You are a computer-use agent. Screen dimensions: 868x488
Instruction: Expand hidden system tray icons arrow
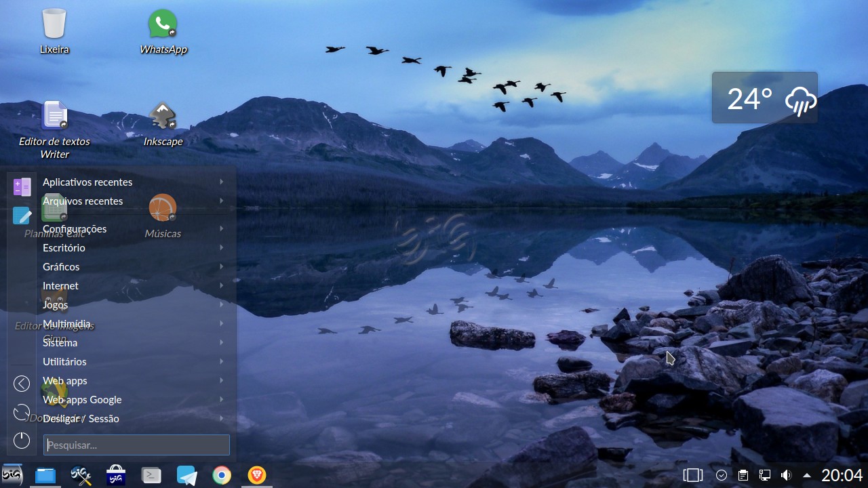807,475
